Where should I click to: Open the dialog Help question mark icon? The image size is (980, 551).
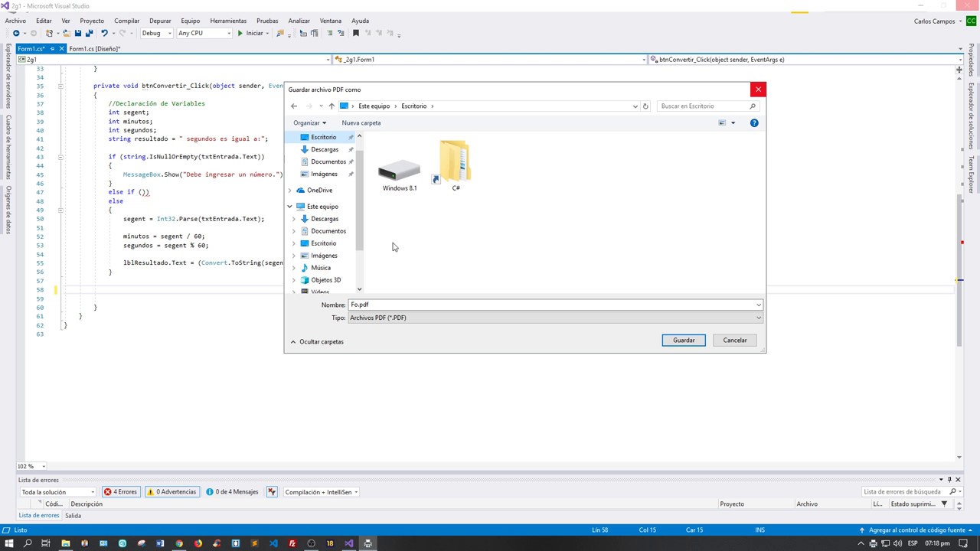click(x=754, y=122)
